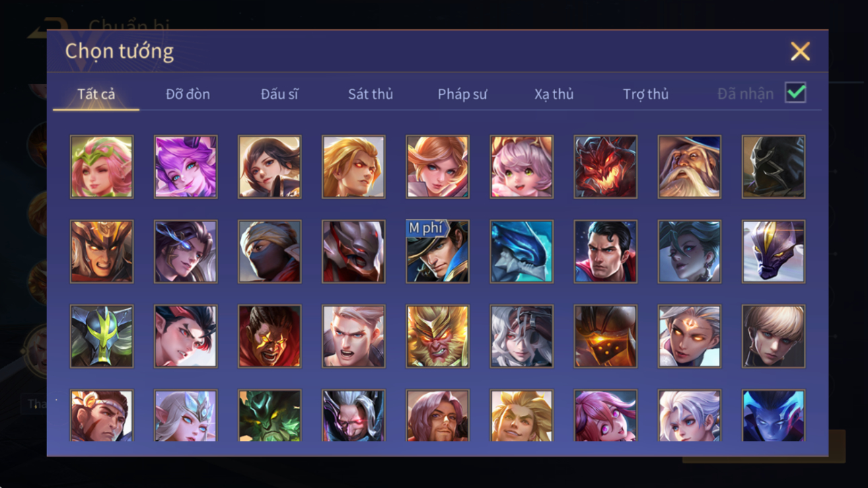This screenshot has height=488, width=868.
Task: Select the Superman hero portrait
Action: point(606,252)
